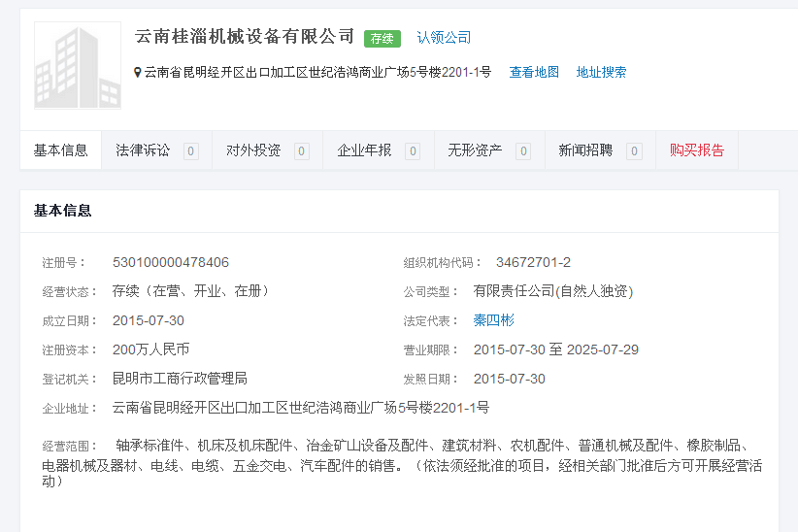Click the green 存续 status badge
Image resolution: width=798 pixels, height=532 pixels.
pos(382,39)
